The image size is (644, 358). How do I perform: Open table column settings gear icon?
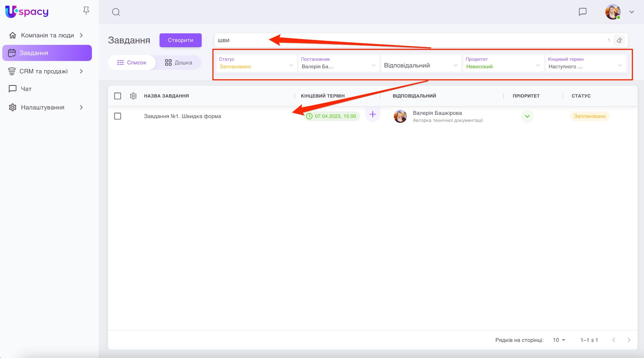click(133, 96)
